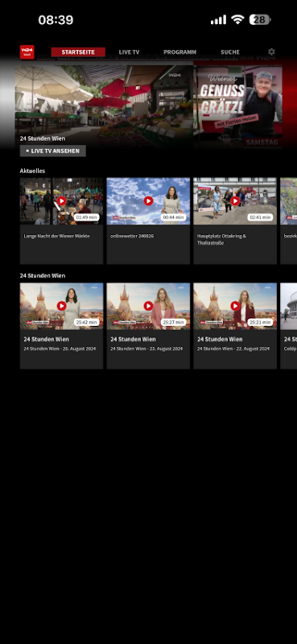This screenshot has width=297, height=644.
Task: Play 24 Stunden Wien 22. August episode
Action: tap(235, 306)
